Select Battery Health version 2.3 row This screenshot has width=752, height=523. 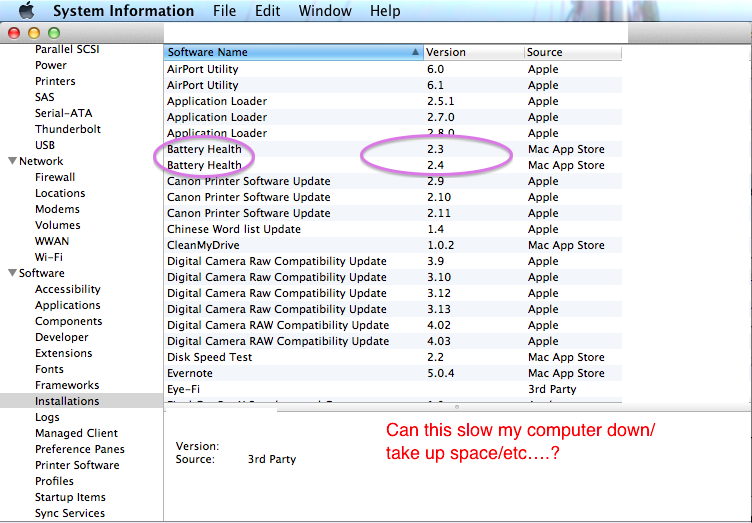point(393,149)
